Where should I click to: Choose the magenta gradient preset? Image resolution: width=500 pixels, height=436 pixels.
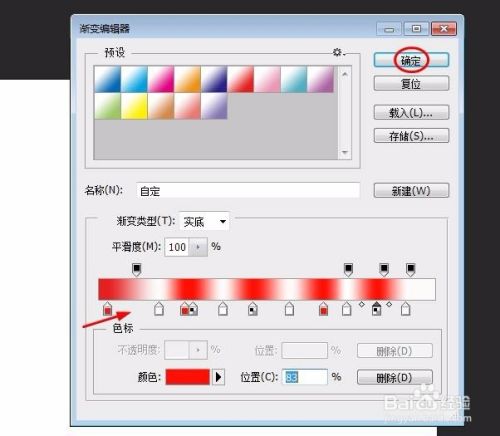click(161, 79)
